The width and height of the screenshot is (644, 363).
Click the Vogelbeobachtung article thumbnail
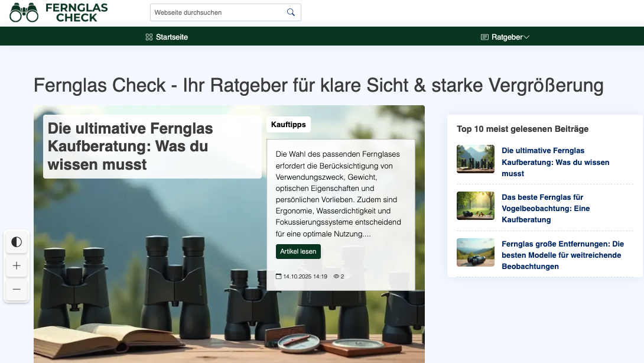(x=475, y=206)
